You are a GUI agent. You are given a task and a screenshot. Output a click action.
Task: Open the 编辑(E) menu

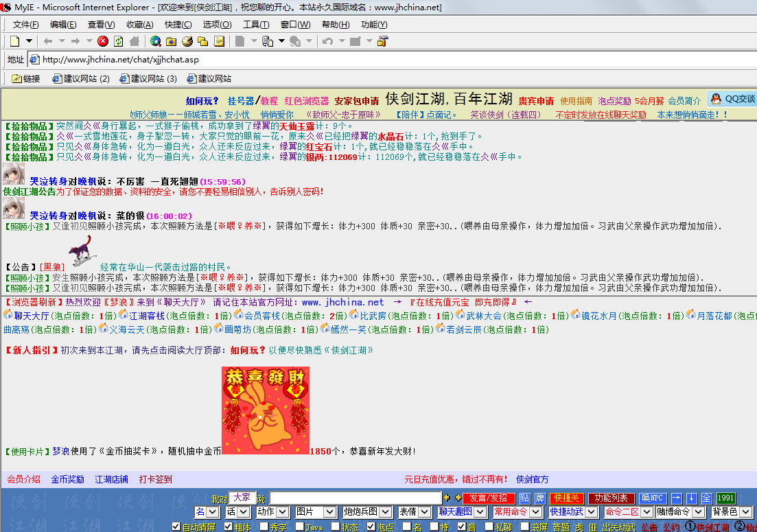63,25
